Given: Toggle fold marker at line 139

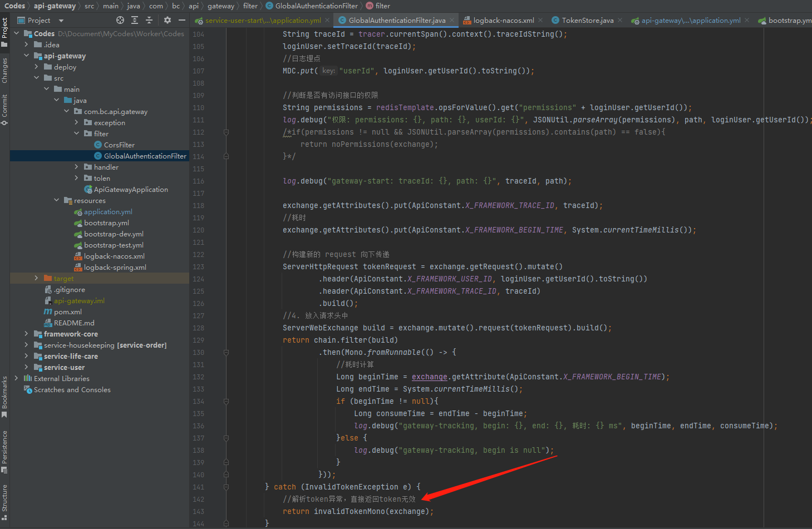Looking at the screenshot, I should point(226,463).
